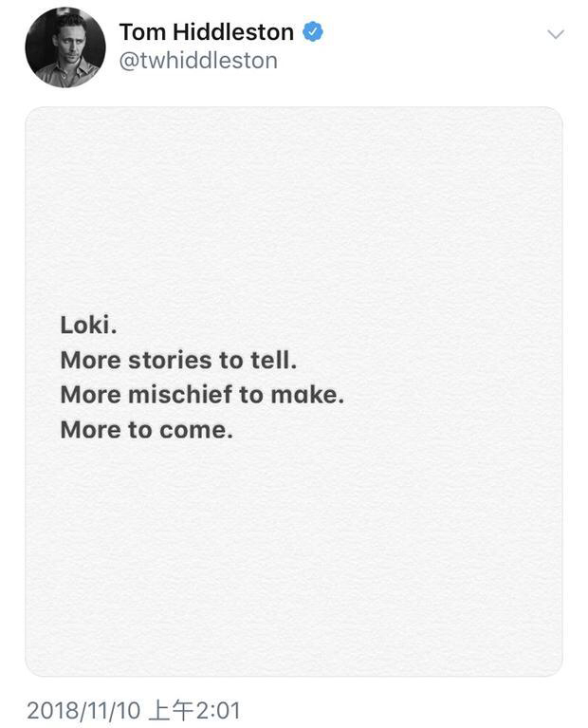Click blank area above the "Loki." text

[x=293, y=209]
